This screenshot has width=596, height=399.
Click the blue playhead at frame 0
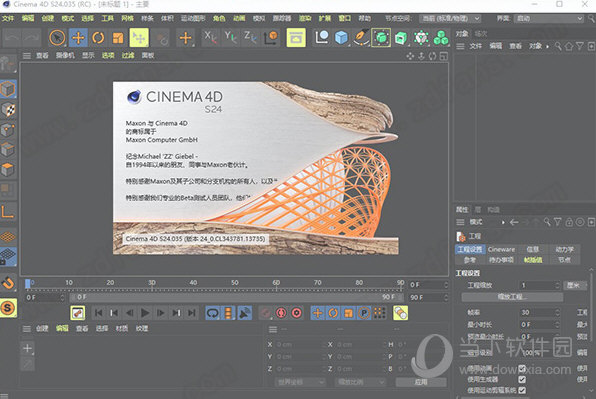[x=27, y=283]
